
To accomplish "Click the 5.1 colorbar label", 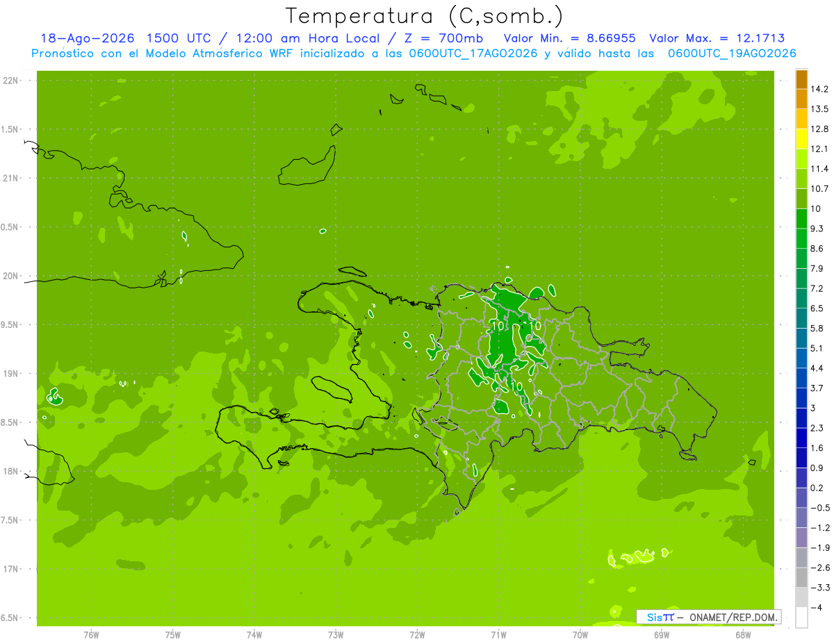I will 817,348.
